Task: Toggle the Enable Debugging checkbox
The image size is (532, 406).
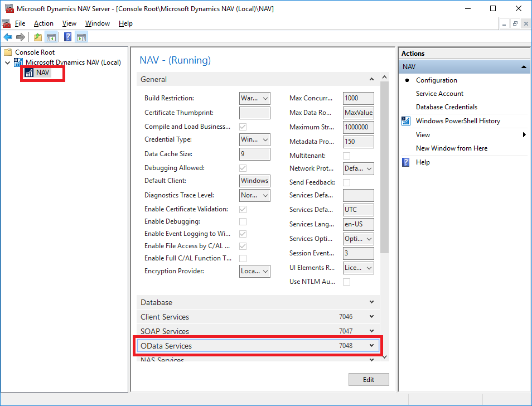Action: [243, 222]
